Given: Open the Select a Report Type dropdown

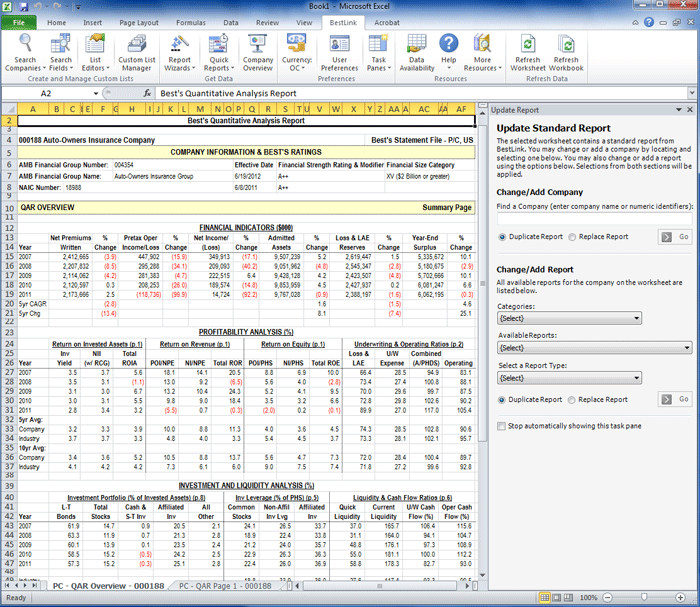Looking at the screenshot, I should pyautogui.click(x=569, y=378).
